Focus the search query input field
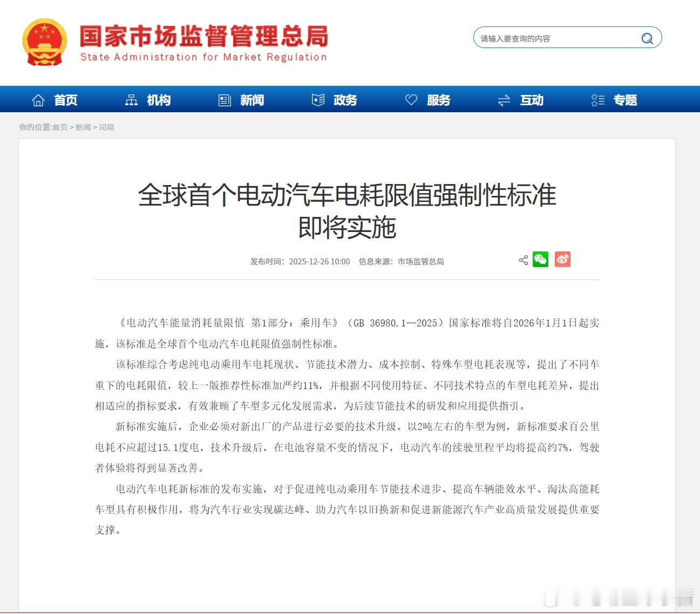This screenshot has width=700, height=614. (x=567, y=38)
